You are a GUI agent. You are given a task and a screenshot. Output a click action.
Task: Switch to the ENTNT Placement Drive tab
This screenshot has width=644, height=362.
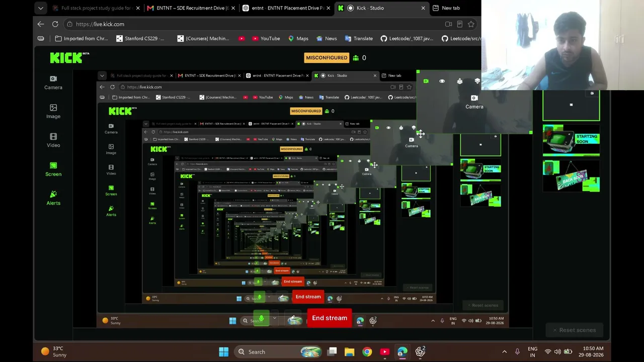click(x=287, y=8)
